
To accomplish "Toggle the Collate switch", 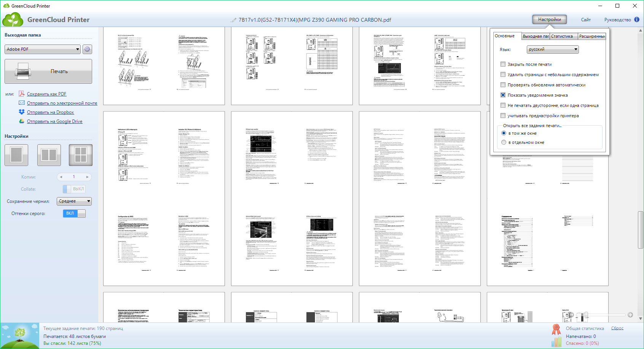I will (x=74, y=189).
